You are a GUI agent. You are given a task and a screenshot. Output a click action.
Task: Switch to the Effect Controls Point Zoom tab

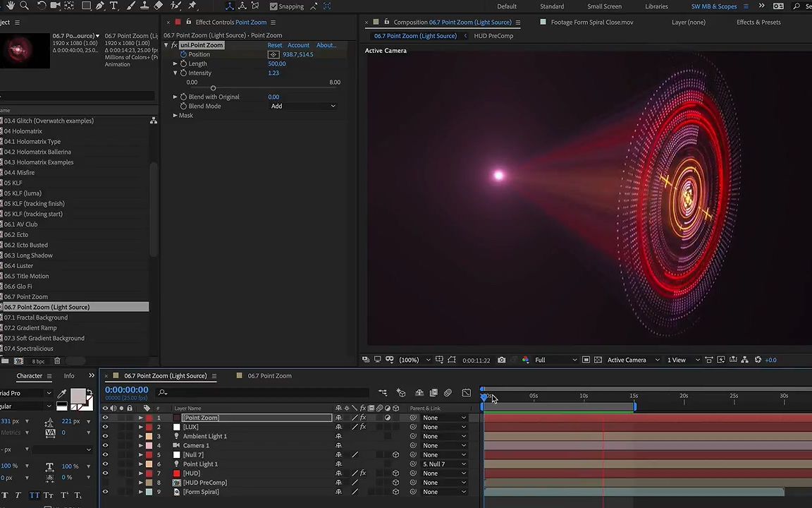230,22
